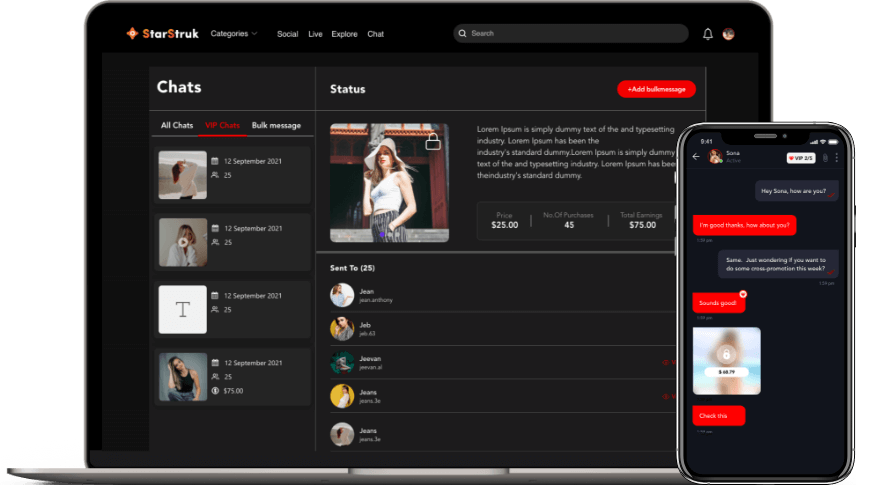Go to the Social page
This screenshot has height=485, width=885.
pyautogui.click(x=287, y=34)
